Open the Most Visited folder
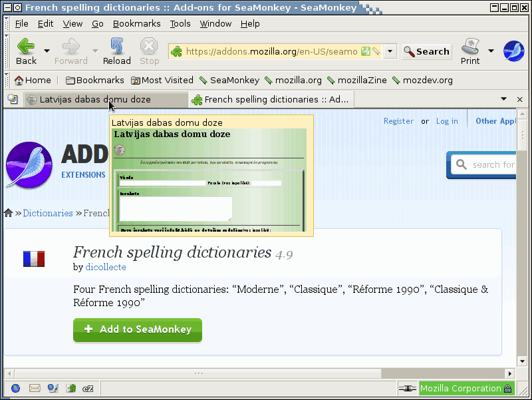The height and width of the screenshot is (400, 532). point(162,81)
